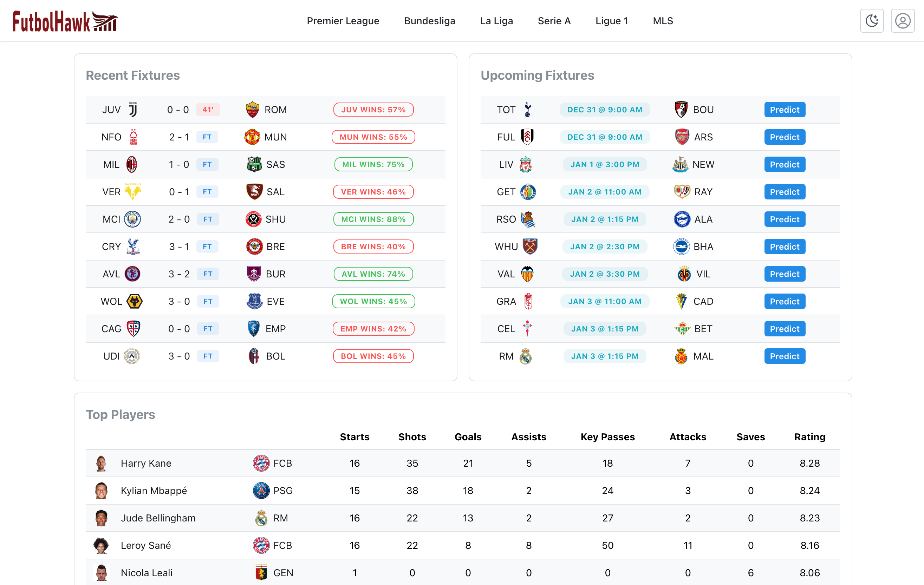Switch to Serie A
Image resolution: width=924 pixels, height=585 pixels.
click(x=554, y=21)
